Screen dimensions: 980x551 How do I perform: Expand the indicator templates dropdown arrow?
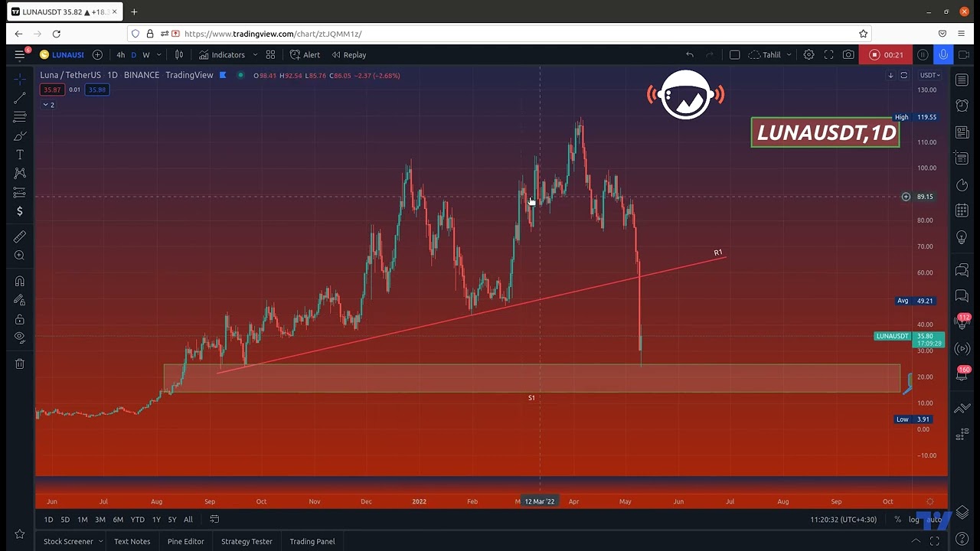[255, 54]
